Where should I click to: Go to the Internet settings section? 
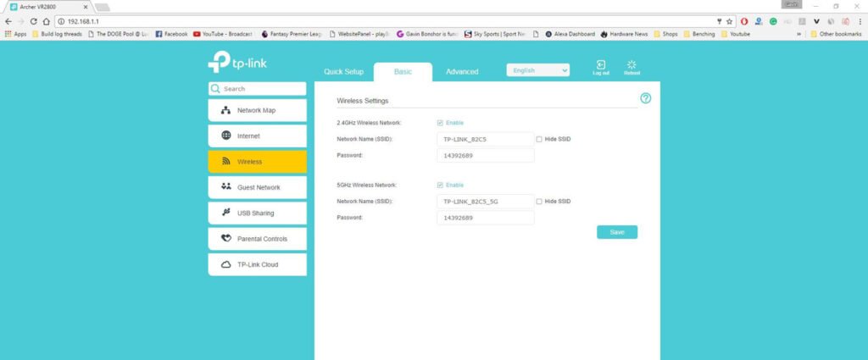tap(257, 136)
